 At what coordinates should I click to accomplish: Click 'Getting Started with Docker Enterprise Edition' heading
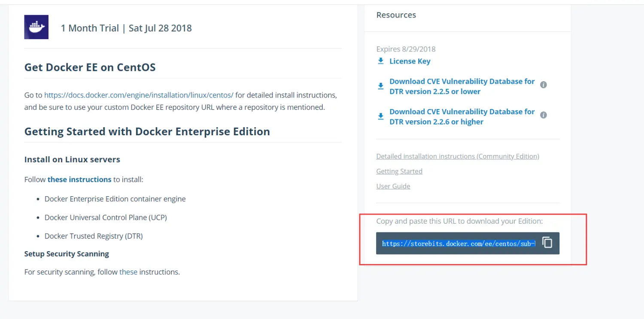[147, 131]
